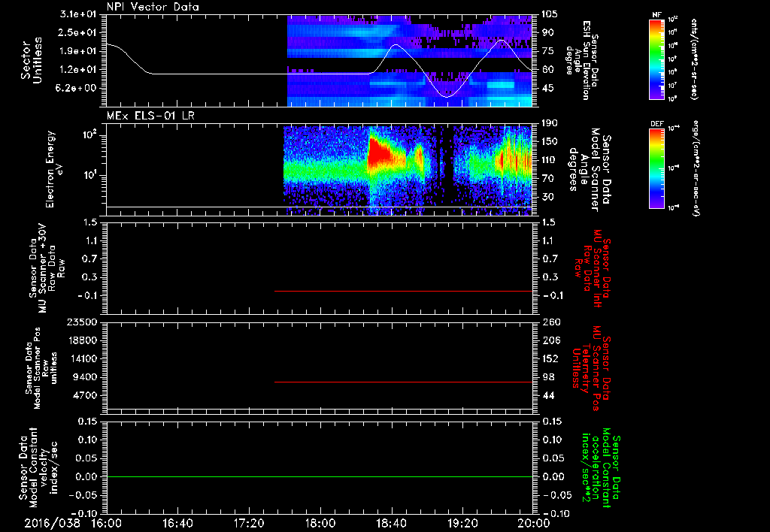Click the 150 scanner angle tick value
Image resolution: width=770 pixels, height=532 pixels.
[x=550, y=142]
